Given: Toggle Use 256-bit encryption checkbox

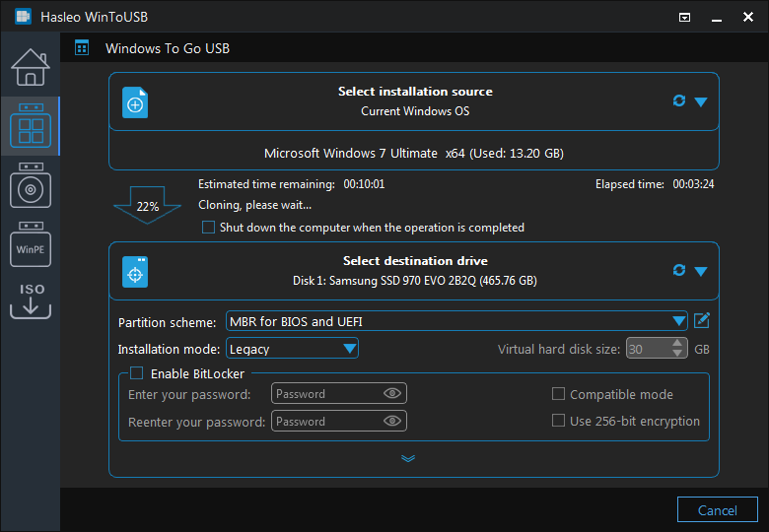Looking at the screenshot, I should click(x=558, y=421).
